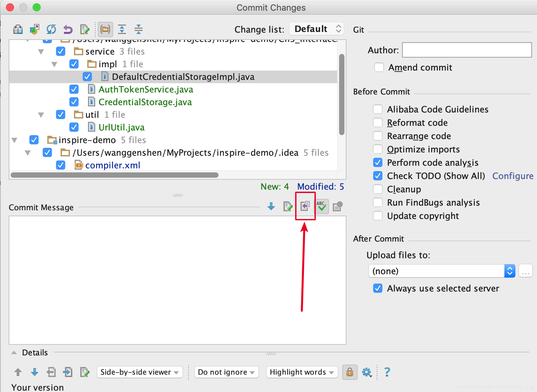Click the horizontal scrollbar of file tree
The width and height of the screenshot is (537, 392).
(114, 175)
